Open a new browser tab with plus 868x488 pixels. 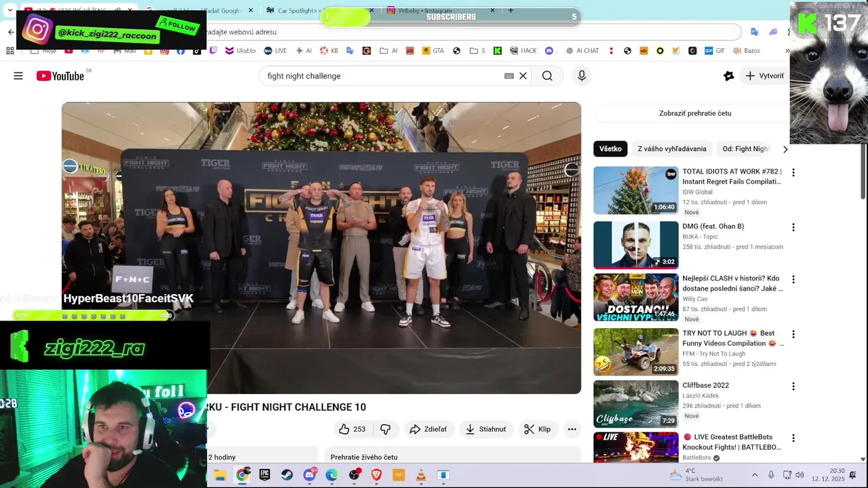tap(511, 10)
